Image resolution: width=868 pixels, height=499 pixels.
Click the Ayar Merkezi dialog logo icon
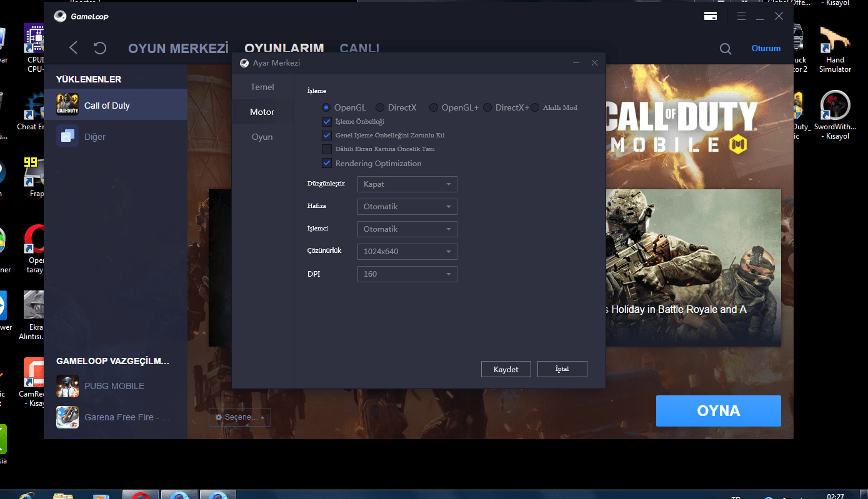244,62
